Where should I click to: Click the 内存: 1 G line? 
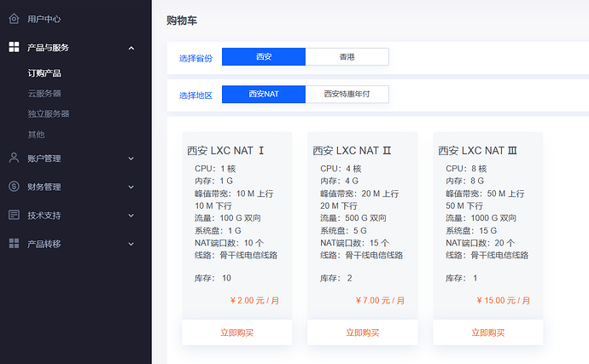pyautogui.click(x=213, y=181)
